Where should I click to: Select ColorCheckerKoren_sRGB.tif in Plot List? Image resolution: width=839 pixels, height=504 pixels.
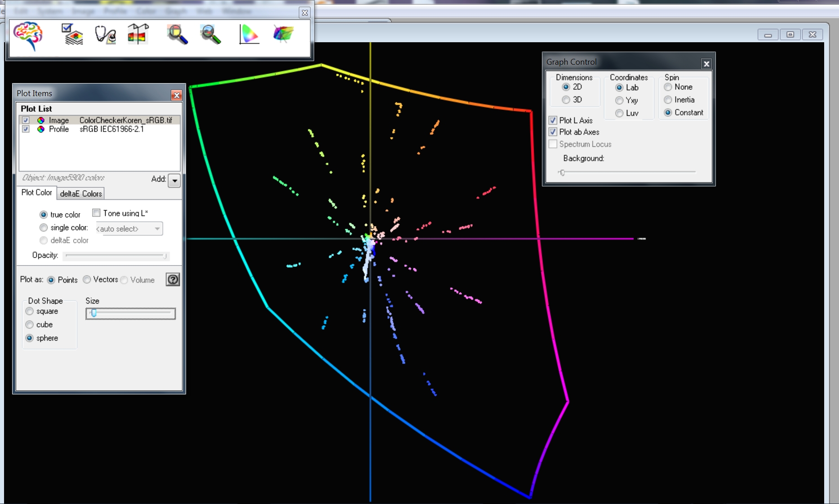[x=126, y=120]
